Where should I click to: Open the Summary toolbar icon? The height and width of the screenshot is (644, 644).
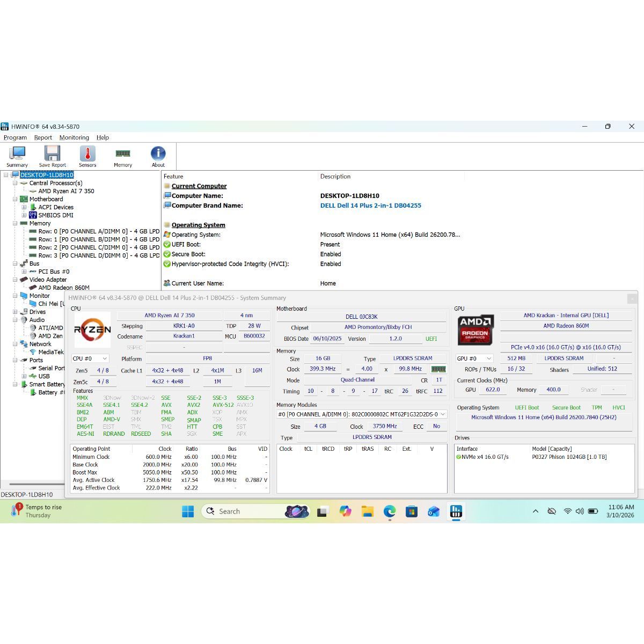click(17, 156)
